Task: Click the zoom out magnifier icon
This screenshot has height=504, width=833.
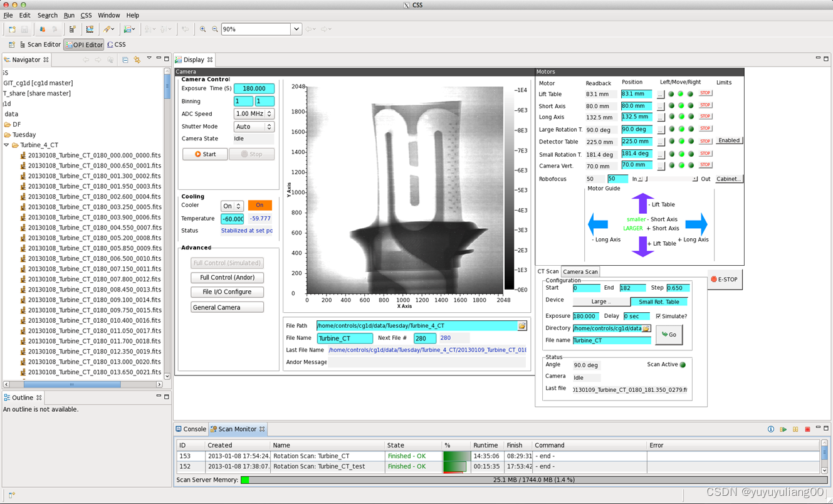Action: pyautogui.click(x=215, y=29)
